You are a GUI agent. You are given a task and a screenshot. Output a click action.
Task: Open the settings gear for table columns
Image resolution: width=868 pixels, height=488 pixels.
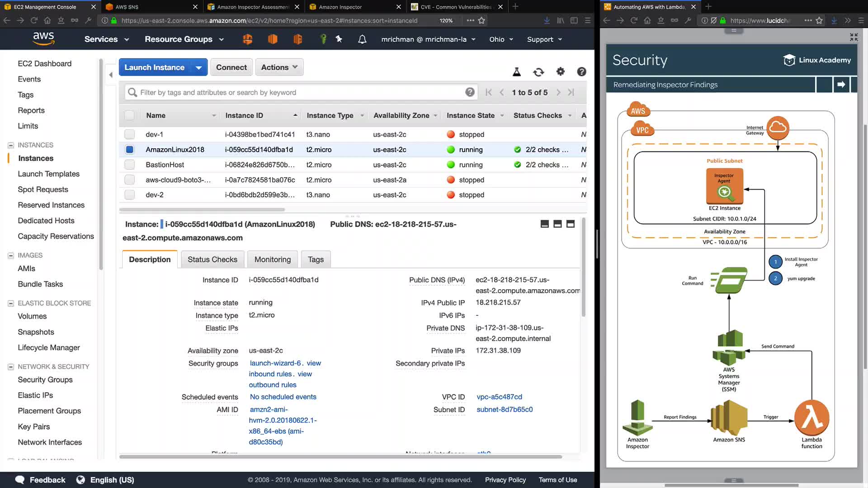point(561,71)
